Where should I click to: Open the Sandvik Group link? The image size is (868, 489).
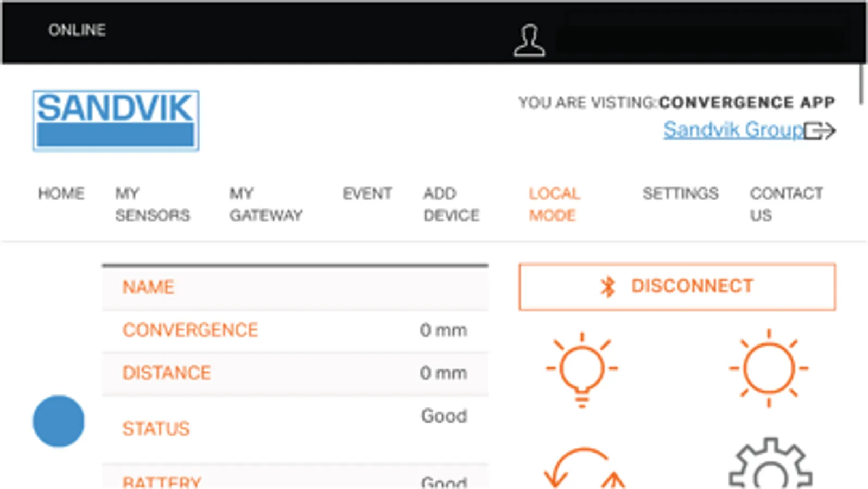733,130
